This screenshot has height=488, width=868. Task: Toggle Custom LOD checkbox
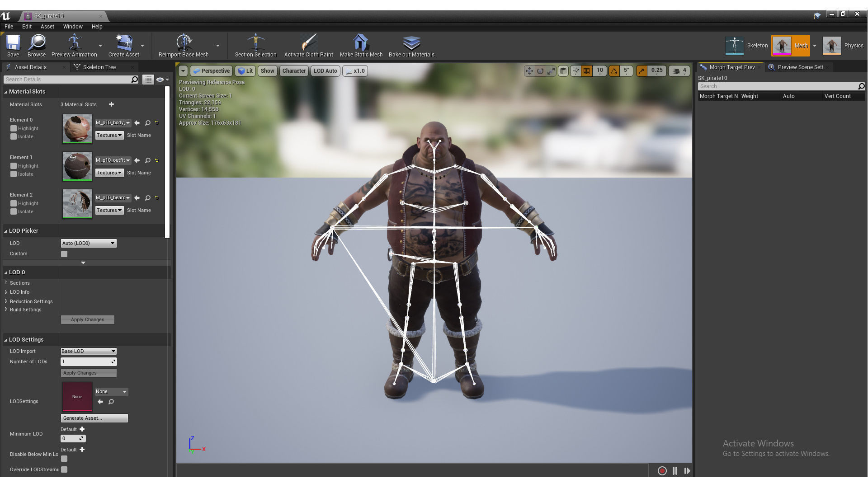coord(64,254)
